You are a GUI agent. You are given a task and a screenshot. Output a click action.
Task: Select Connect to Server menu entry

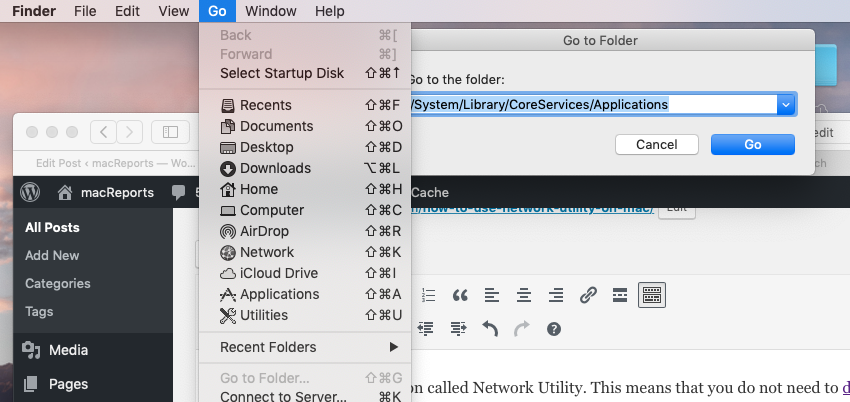coord(305,396)
